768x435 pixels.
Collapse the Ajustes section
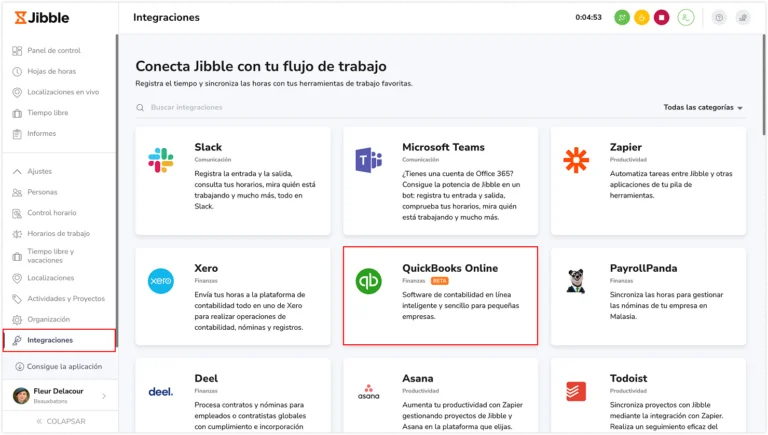coord(17,171)
